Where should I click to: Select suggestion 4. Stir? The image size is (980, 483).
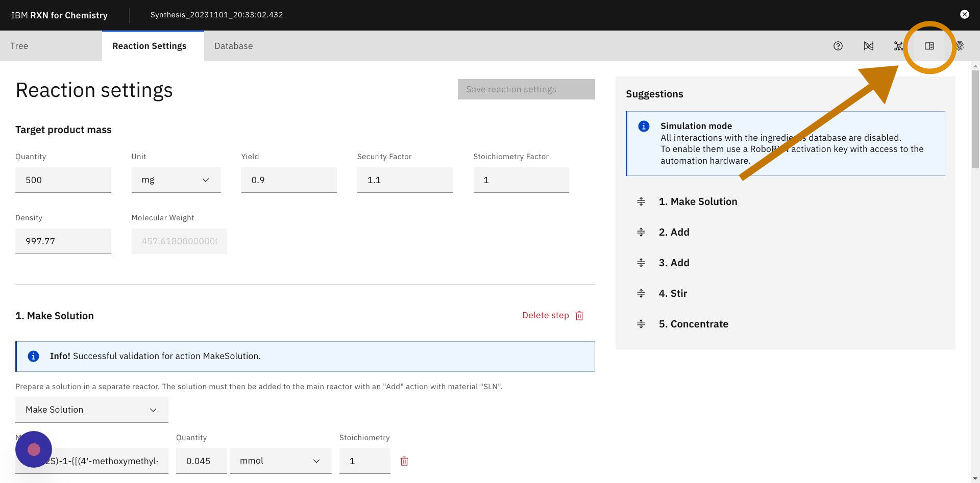click(673, 293)
